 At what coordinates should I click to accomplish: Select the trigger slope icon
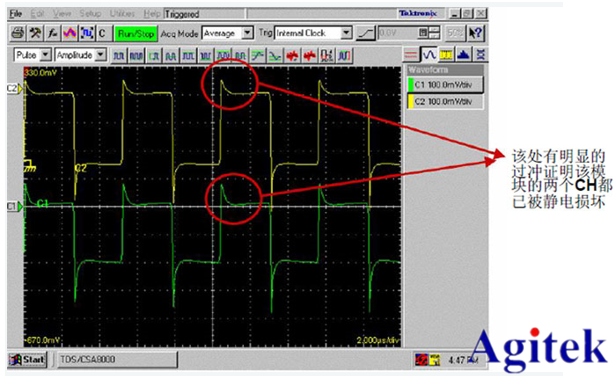pyautogui.click(x=366, y=33)
